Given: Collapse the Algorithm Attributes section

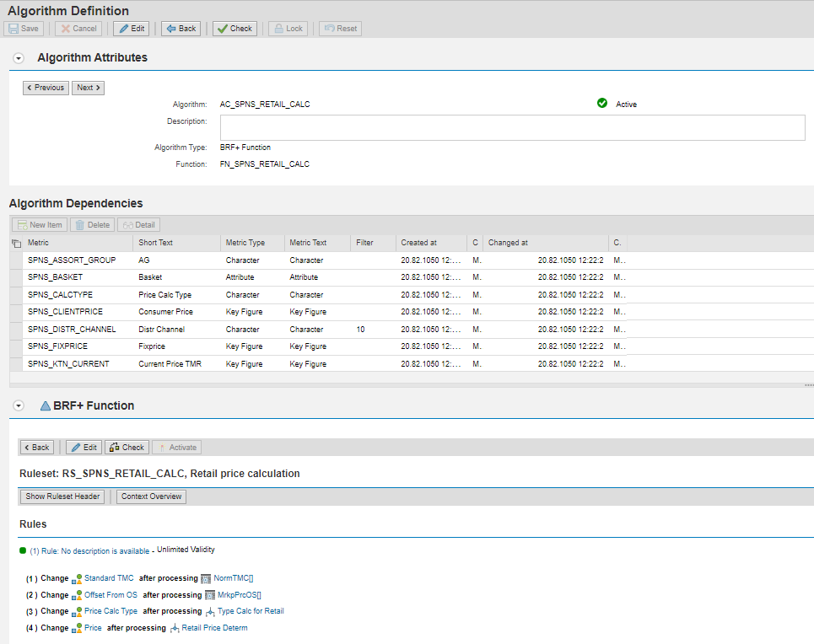Looking at the screenshot, I should pyautogui.click(x=19, y=58).
